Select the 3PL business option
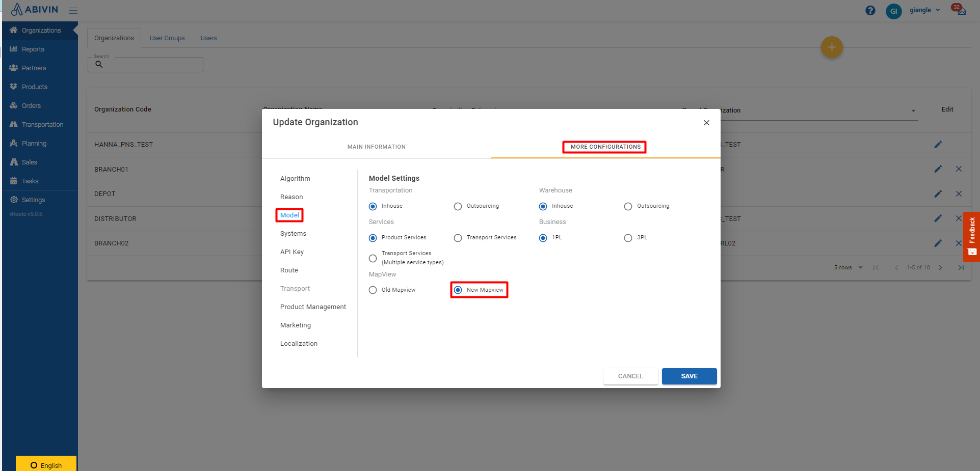Image resolution: width=980 pixels, height=471 pixels. coord(628,238)
